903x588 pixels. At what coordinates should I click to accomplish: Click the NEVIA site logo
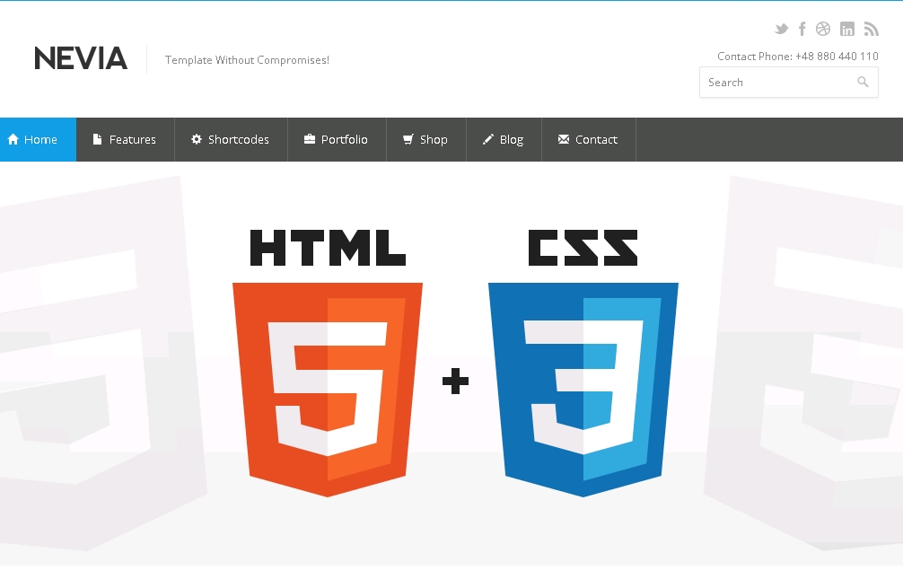pos(81,59)
